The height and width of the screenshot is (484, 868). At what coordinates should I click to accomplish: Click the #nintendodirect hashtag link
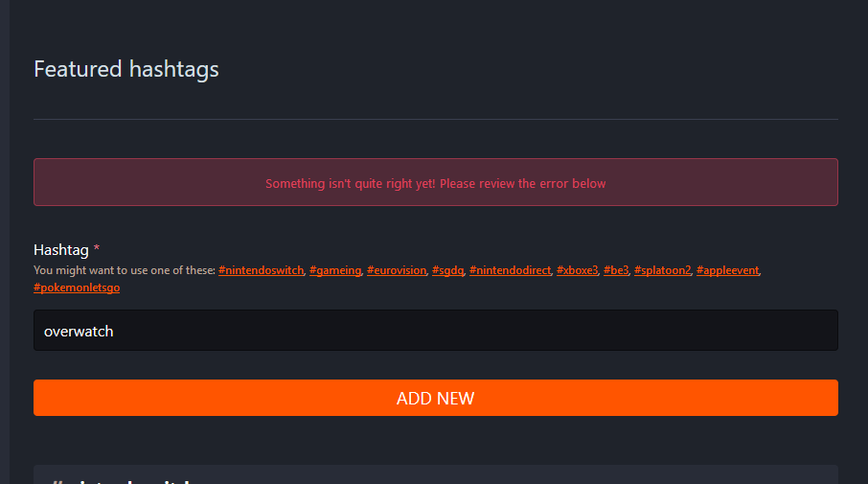point(510,270)
